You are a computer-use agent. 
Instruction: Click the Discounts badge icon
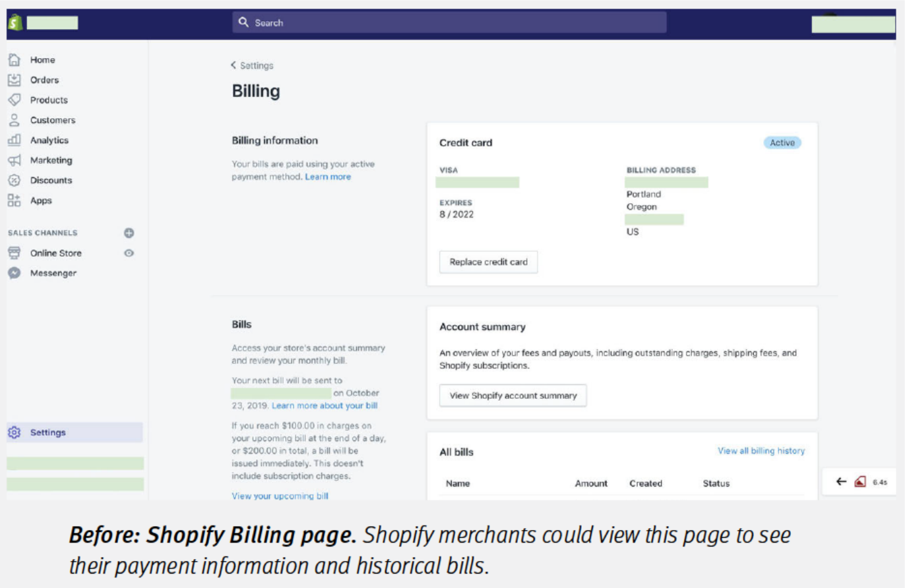14,180
